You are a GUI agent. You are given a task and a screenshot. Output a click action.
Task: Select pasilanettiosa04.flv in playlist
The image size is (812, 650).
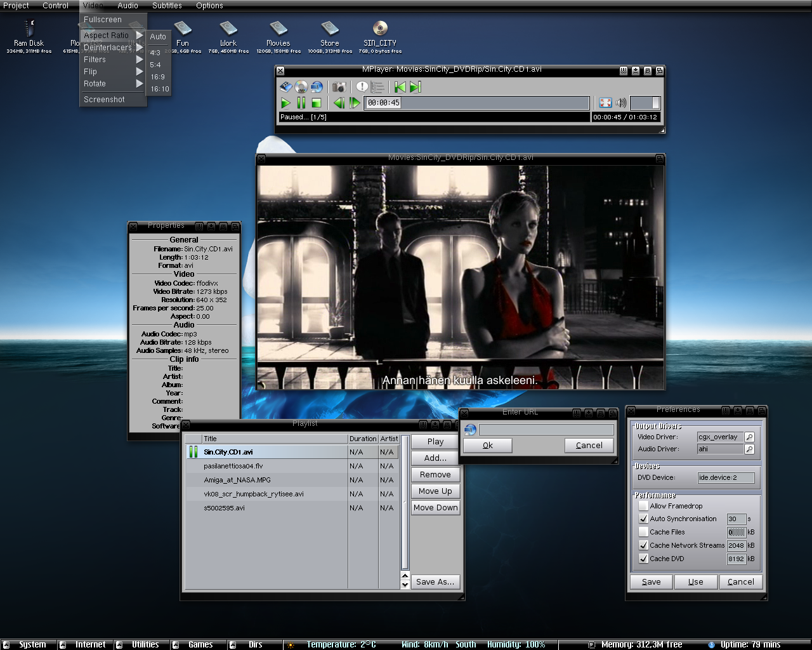point(292,466)
